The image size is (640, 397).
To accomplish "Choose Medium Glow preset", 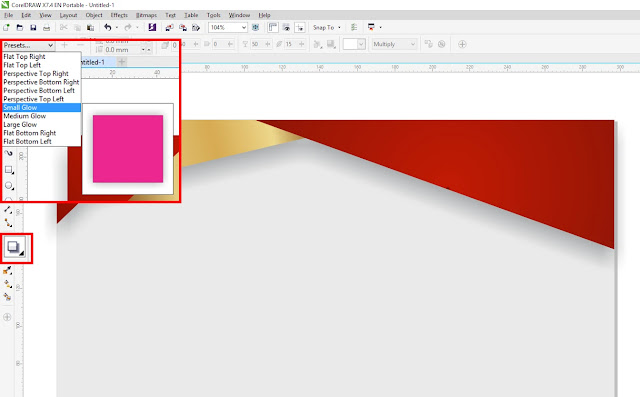I will point(41,116).
